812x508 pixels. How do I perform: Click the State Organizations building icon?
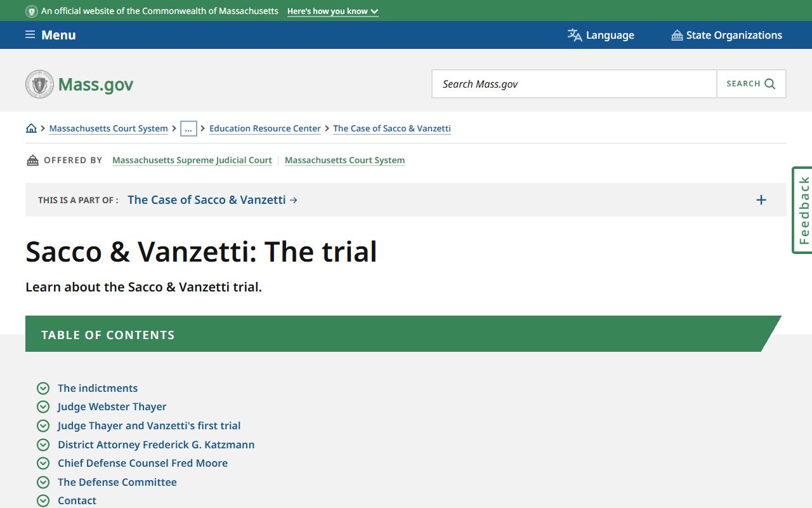pos(677,35)
